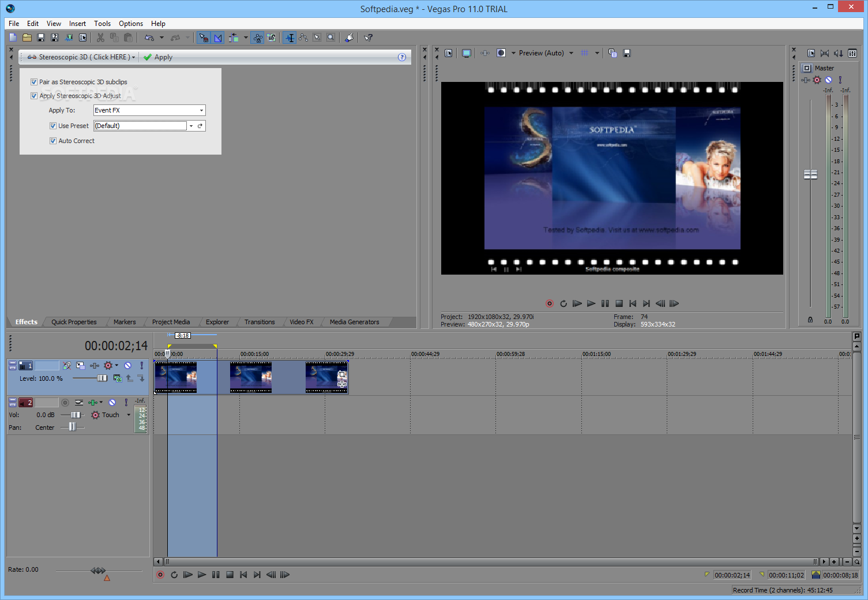Expand the Stereoscopic 3D script dropdown
The height and width of the screenshot is (600, 868).
(134, 57)
